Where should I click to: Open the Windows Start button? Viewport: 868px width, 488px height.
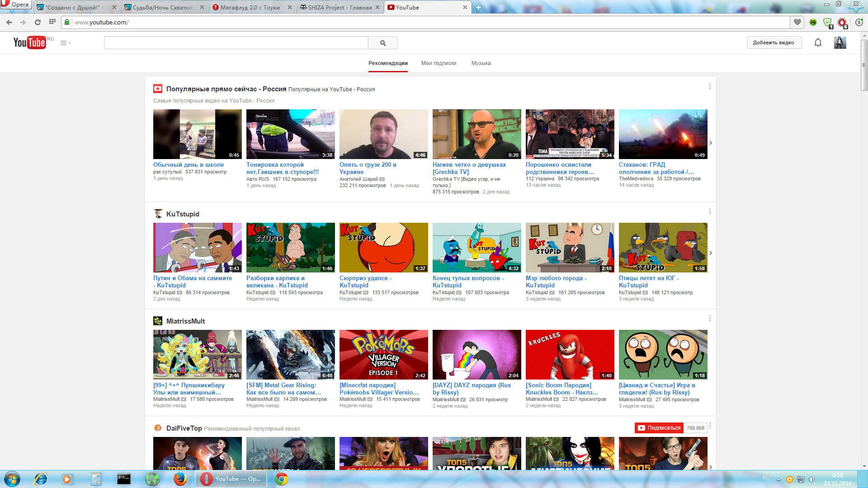click(12, 479)
